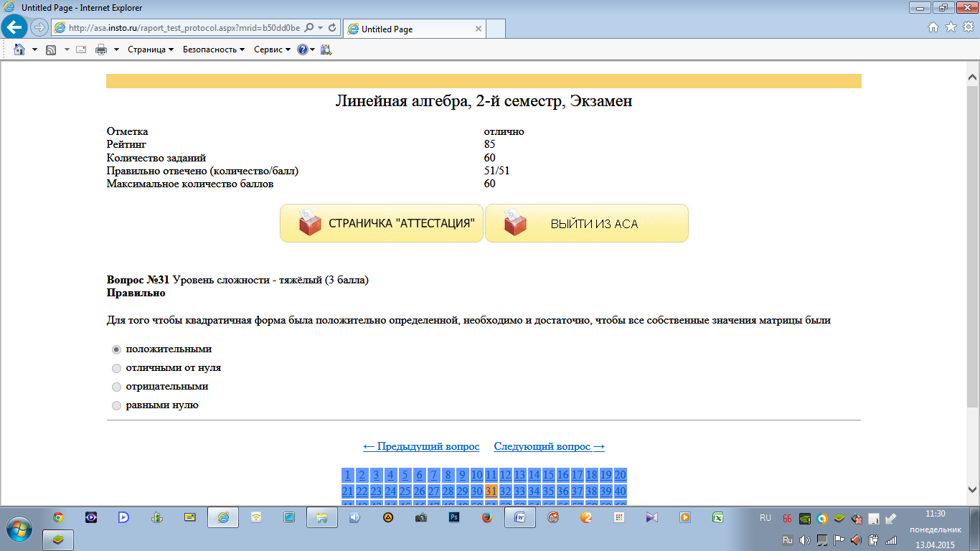Open the Windows Explorer folder in taskbar

point(322,517)
